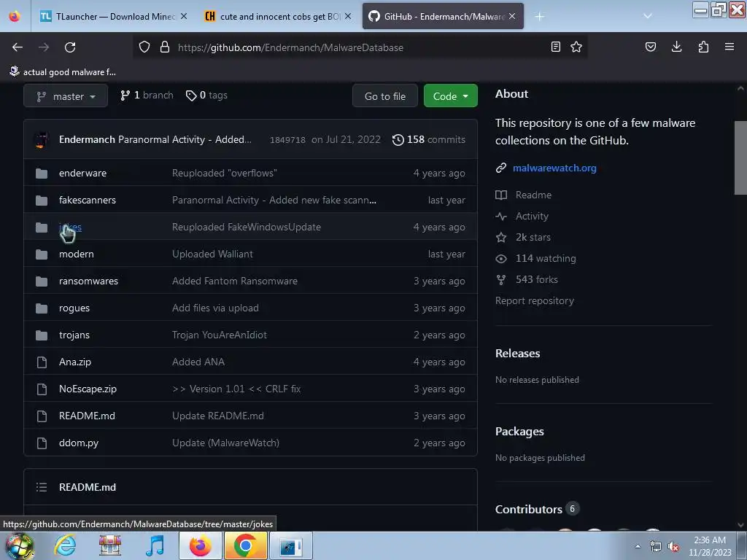This screenshot has width=747, height=560.
Task: Open Google Chrome from the taskbar
Action: pyautogui.click(x=245, y=545)
